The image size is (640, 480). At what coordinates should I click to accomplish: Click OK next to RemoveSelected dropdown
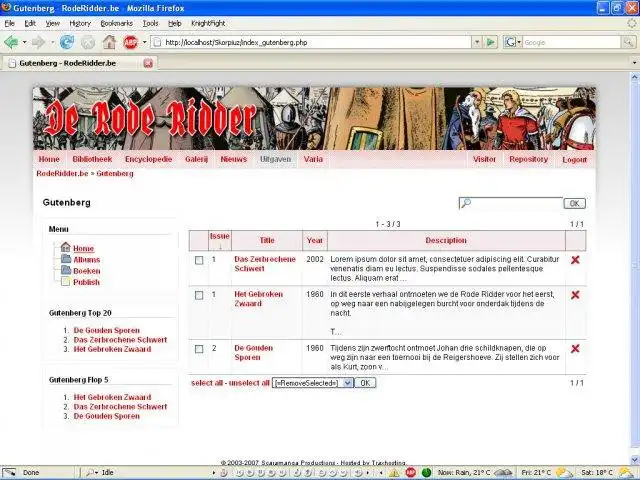365,383
